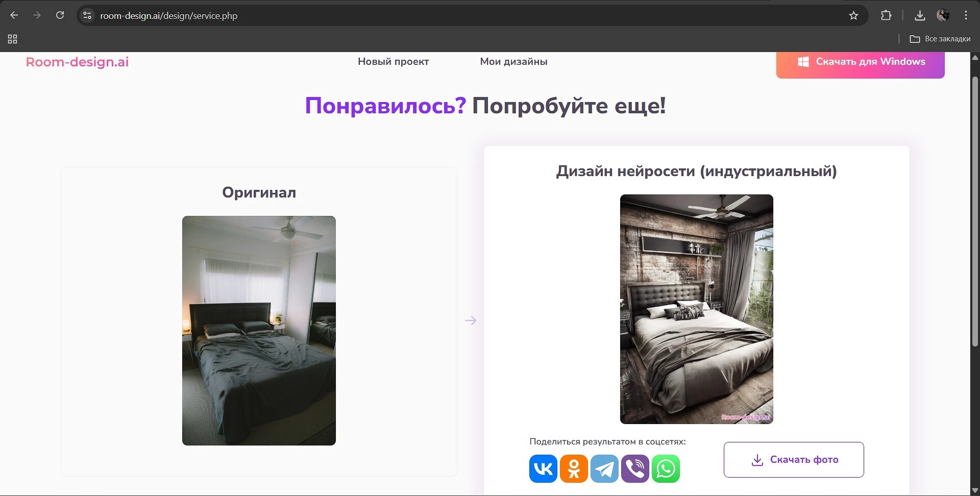The height and width of the screenshot is (496, 980).
Task: Open the browser downloads icon
Action: pyautogui.click(x=920, y=15)
